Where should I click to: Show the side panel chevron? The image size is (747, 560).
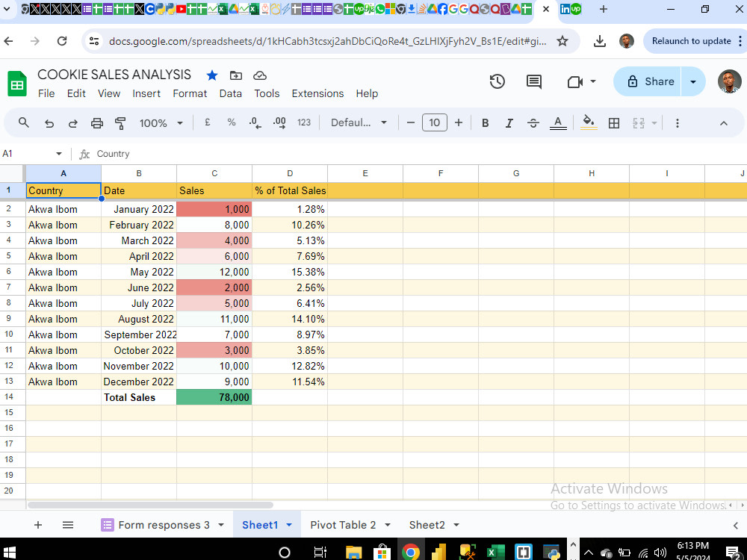coord(736,525)
